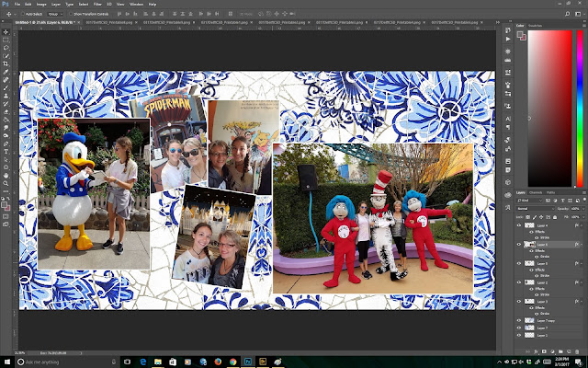Open Firefox from the taskbar

coord(218,362)
